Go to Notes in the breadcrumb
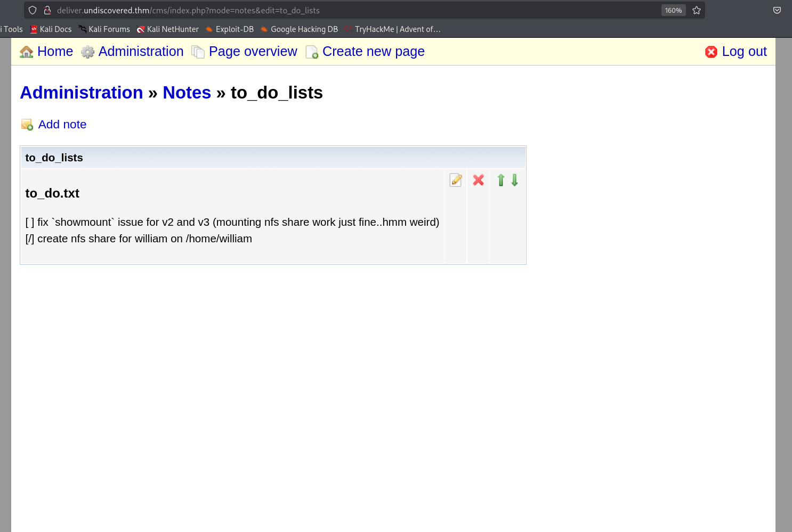The width and height of the screenshot is (792, 532). [x=187, y=93]
